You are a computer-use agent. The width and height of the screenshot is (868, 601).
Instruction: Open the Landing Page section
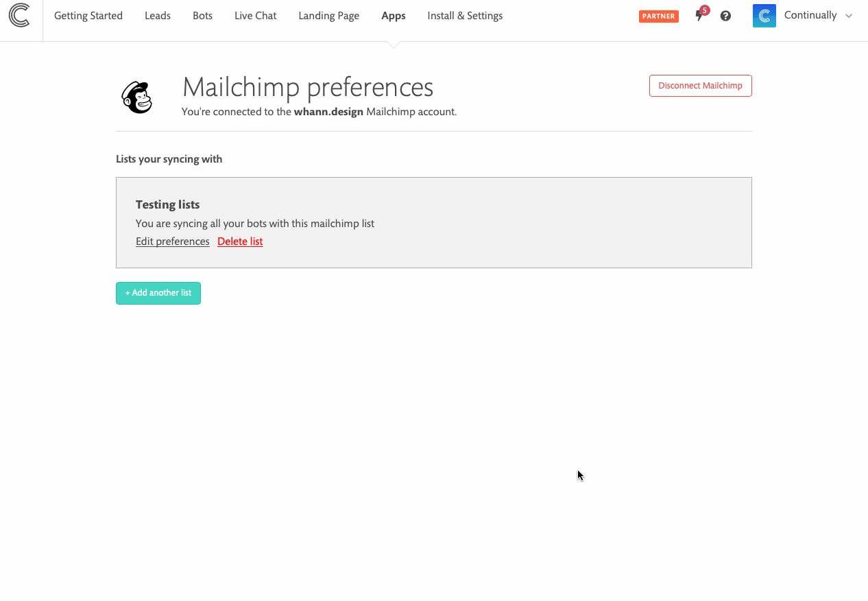click(329, 15)
